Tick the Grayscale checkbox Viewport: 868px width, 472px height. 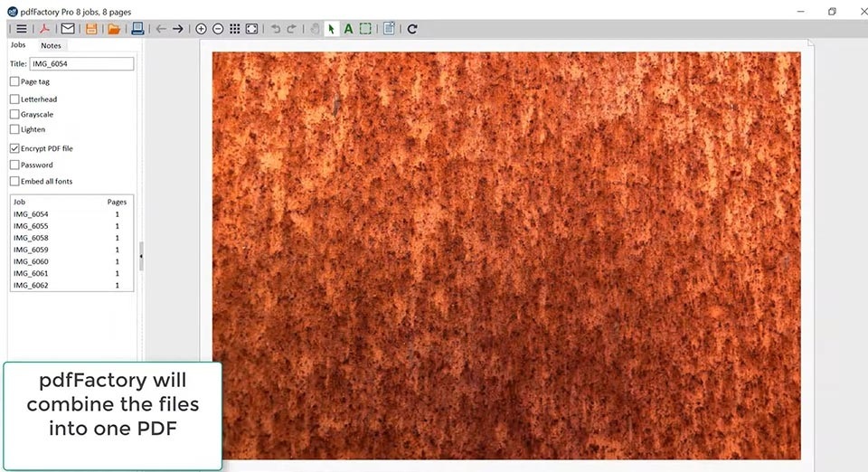pyautogui.click(x=14, y=115)
